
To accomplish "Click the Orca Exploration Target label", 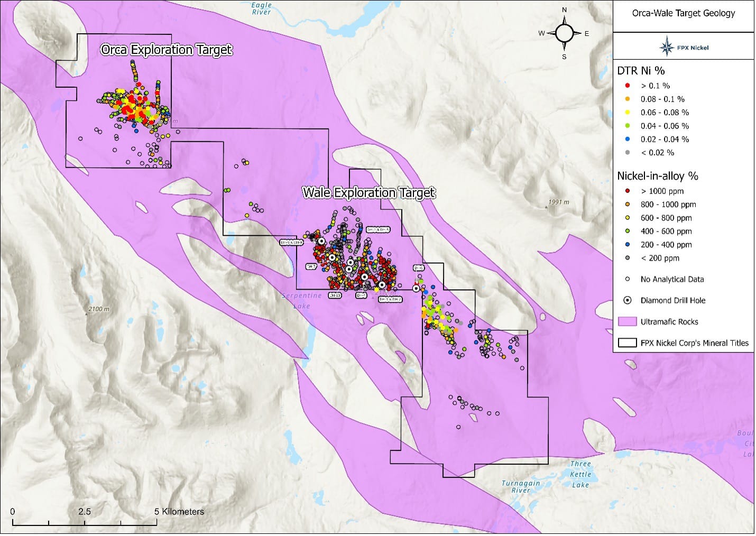I will (166, 50).
